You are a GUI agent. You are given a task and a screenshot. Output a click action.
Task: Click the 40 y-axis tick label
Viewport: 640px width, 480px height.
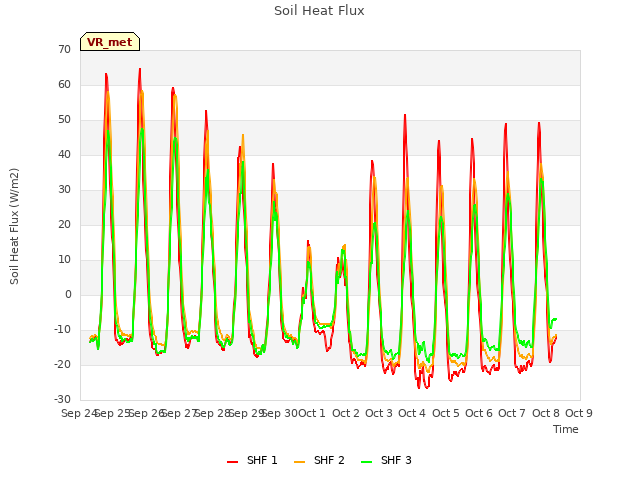point(64,155)
